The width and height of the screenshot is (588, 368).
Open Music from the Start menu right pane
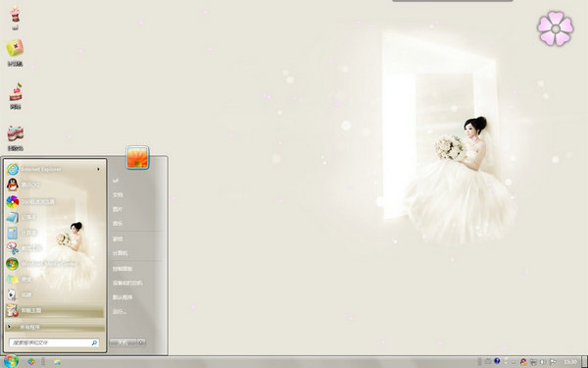118,224
